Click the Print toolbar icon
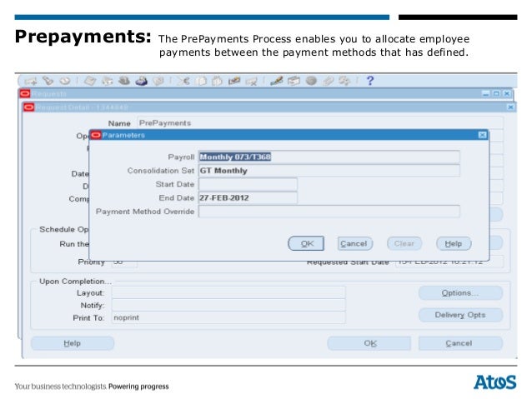 click(141, 81)
